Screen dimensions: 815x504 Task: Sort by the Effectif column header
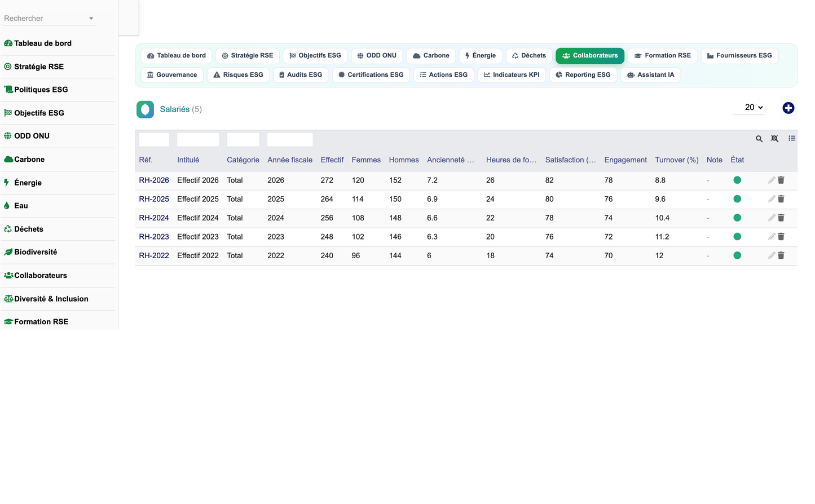(x=332, y=160)
